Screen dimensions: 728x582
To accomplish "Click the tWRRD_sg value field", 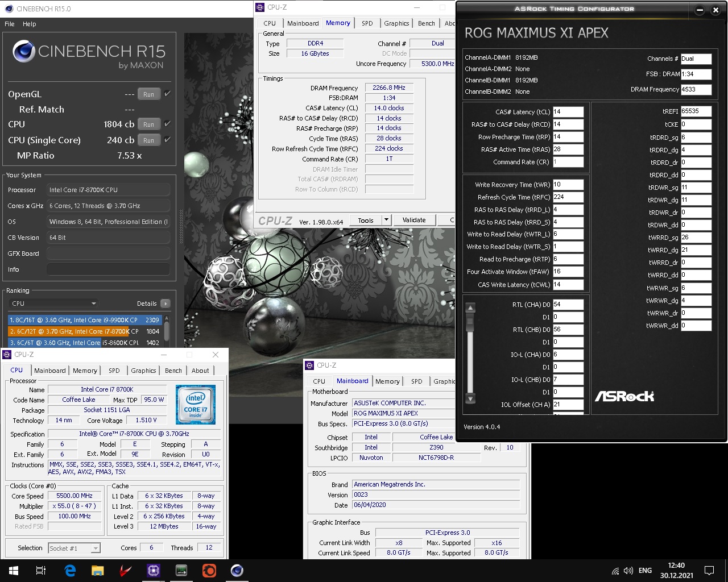I will tap(696, 238).
